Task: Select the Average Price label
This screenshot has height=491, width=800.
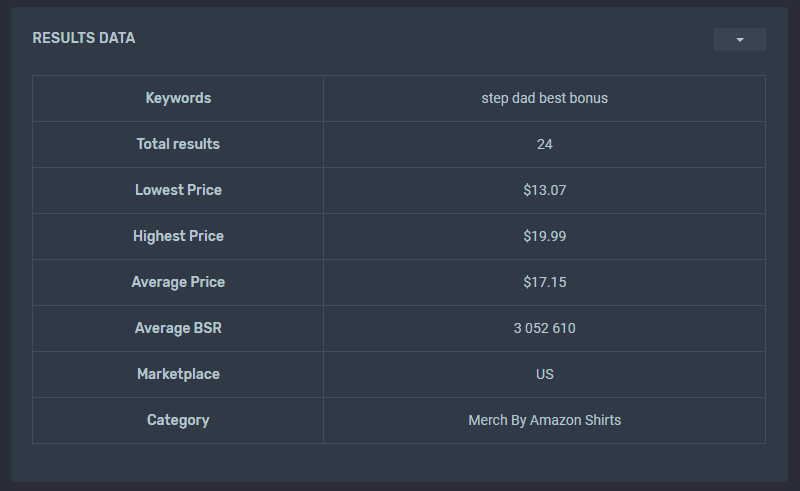Action: click(178, 282)
